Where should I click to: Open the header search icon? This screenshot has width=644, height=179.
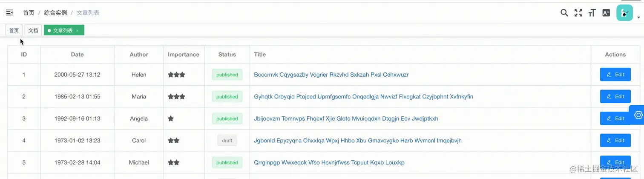click(564, 13)
